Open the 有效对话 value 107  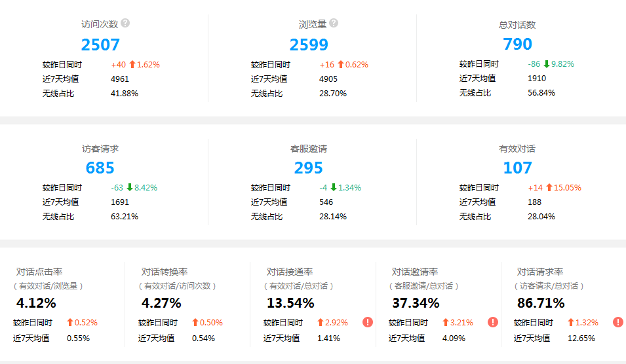(x=517, y=168)
